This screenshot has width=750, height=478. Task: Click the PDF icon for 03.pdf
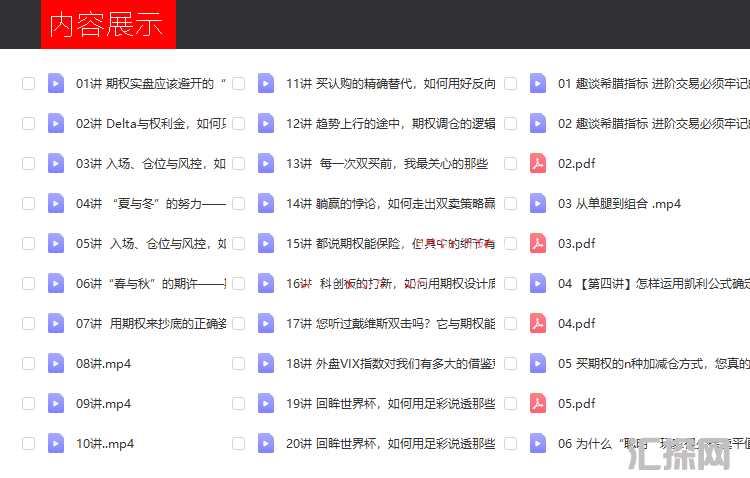[538, 244]
